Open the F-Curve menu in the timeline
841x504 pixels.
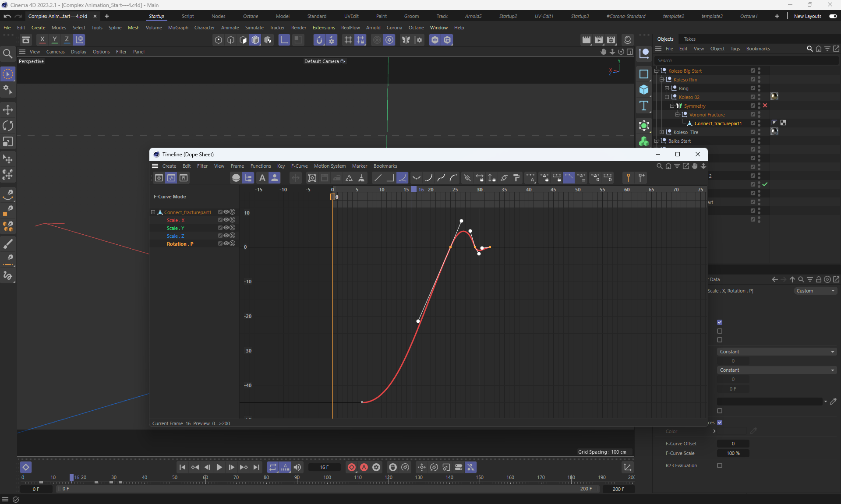(x=299, y=166)
